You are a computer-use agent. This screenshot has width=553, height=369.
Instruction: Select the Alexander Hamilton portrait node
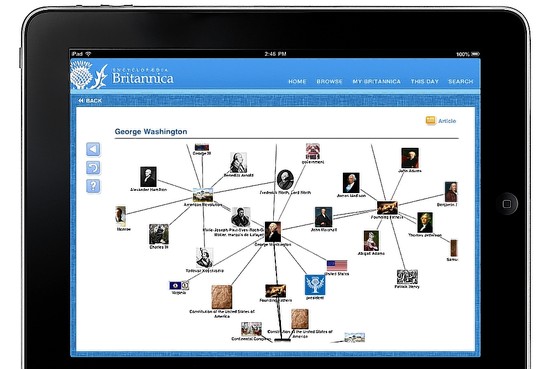pos(148,177)
